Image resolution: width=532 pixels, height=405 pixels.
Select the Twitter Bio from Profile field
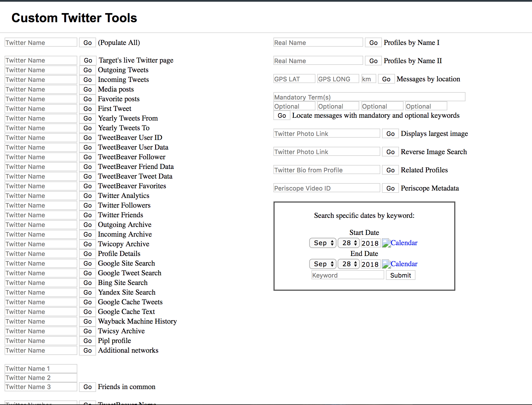(x=327, y=170)
